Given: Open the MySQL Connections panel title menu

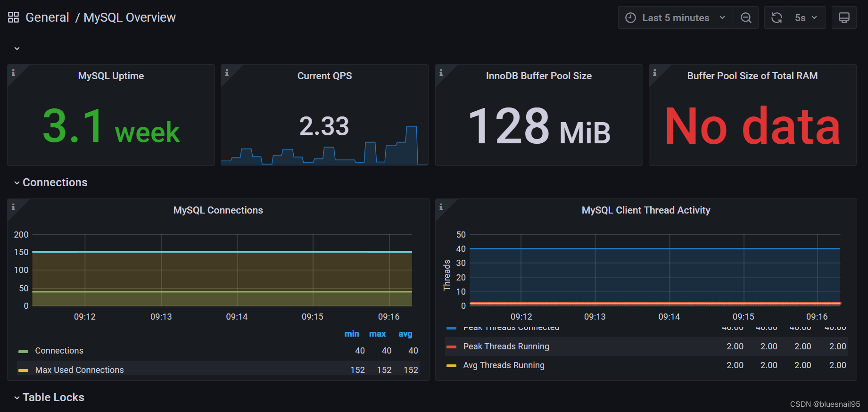Looking at the screenshot, I should point(218,210).
